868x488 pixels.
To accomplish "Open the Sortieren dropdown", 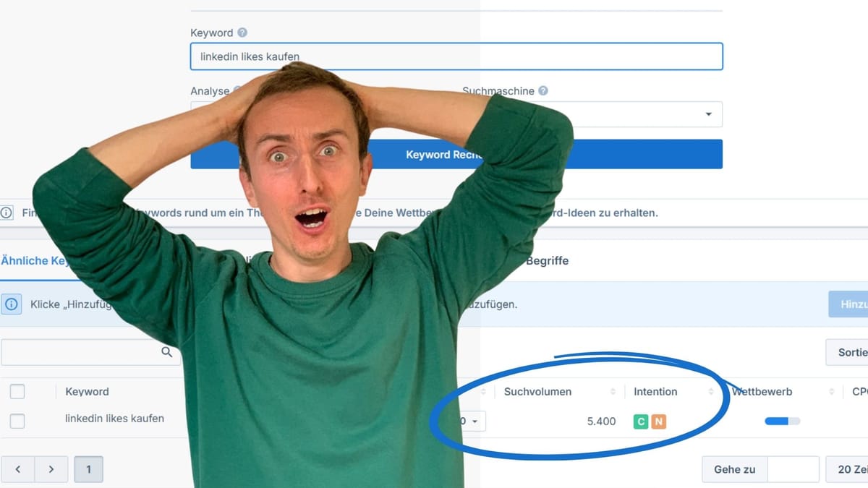I will 850,352.
